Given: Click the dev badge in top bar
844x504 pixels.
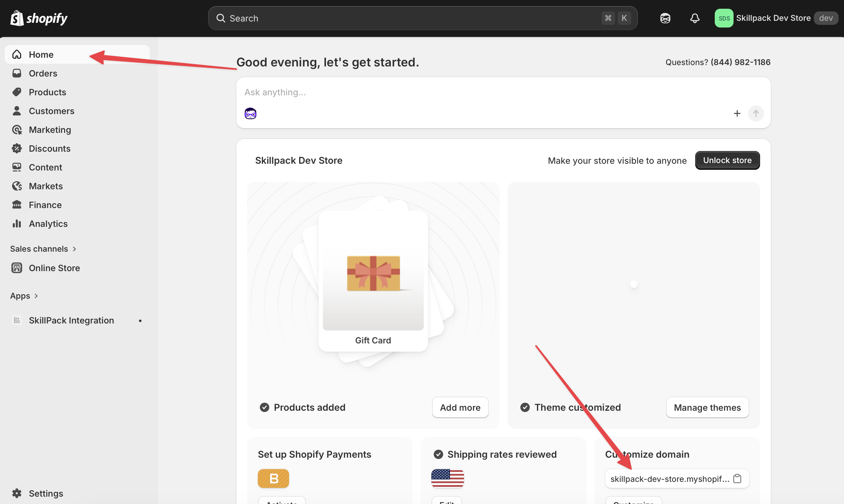Looking at the screenshot, I should (x=825, y=18).
